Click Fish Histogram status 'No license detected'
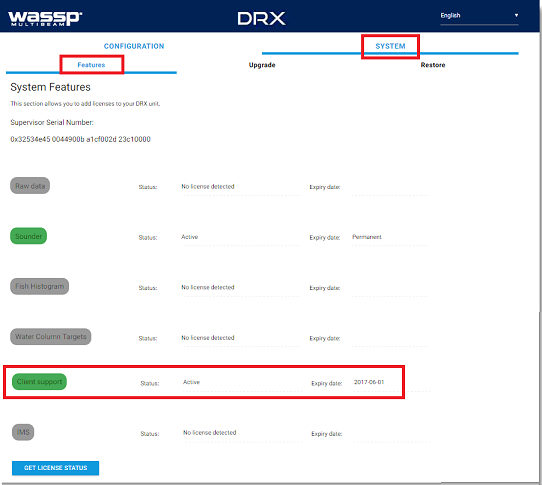The width and height of the screenshot is (542, 485). click(208, 287)
